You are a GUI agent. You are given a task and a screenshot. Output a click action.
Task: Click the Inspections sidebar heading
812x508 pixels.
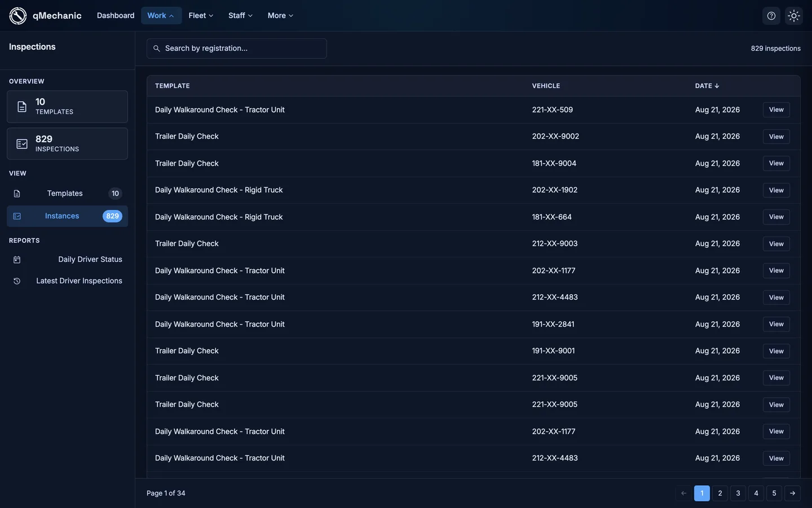point(32,47)
